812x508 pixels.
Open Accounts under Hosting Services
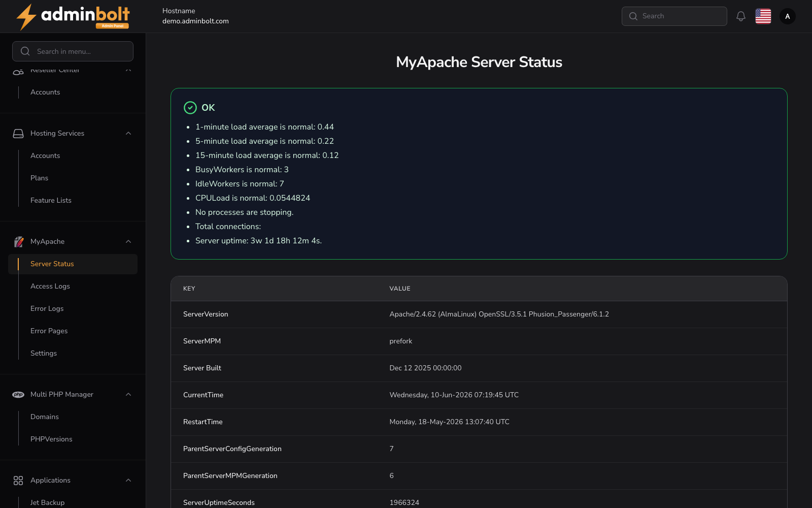click(45, 156)
